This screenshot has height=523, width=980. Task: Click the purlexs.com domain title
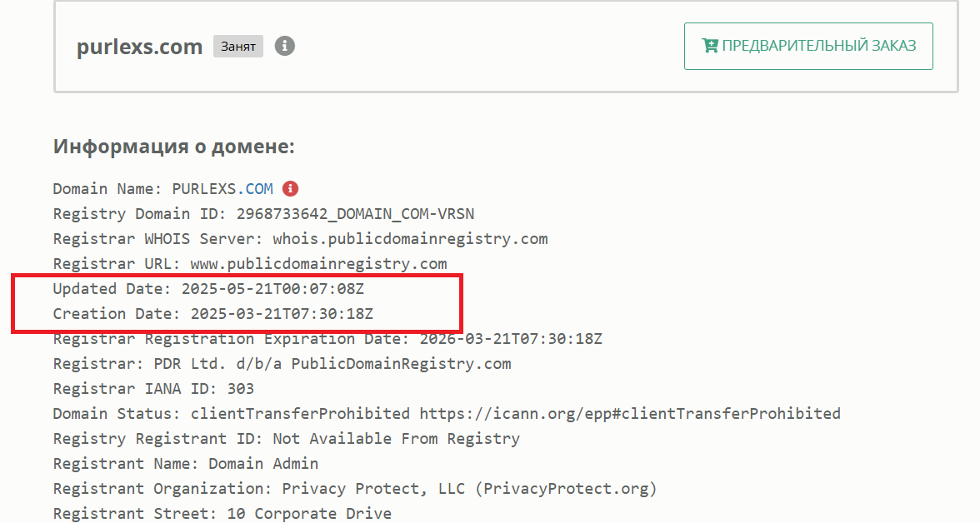[x=139, y=47]
